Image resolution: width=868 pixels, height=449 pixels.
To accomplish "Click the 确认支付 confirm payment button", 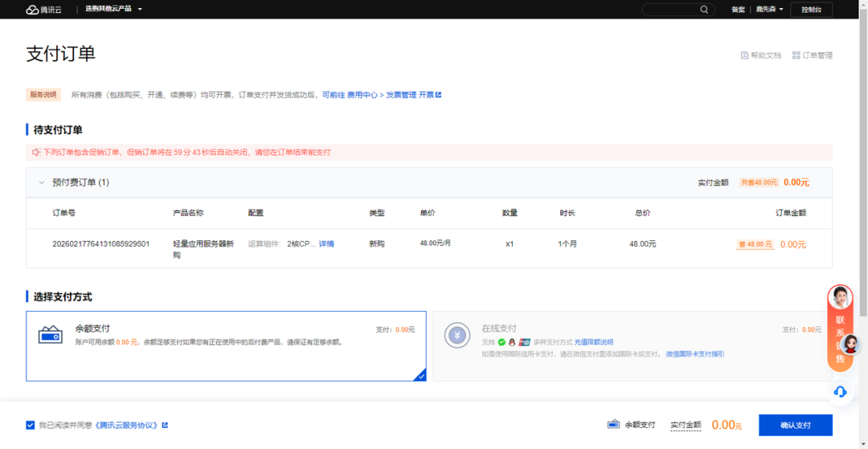I will pos(796,425).
